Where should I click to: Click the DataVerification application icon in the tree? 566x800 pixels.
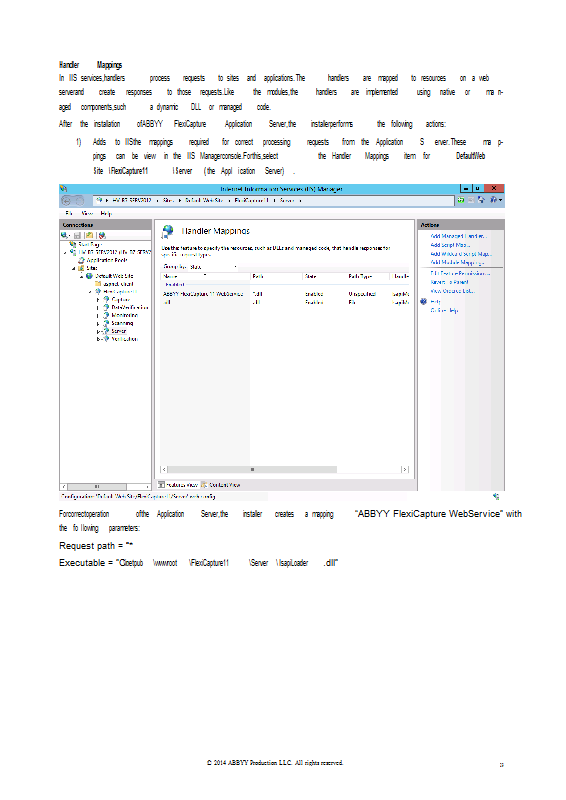tap(106, 307)
